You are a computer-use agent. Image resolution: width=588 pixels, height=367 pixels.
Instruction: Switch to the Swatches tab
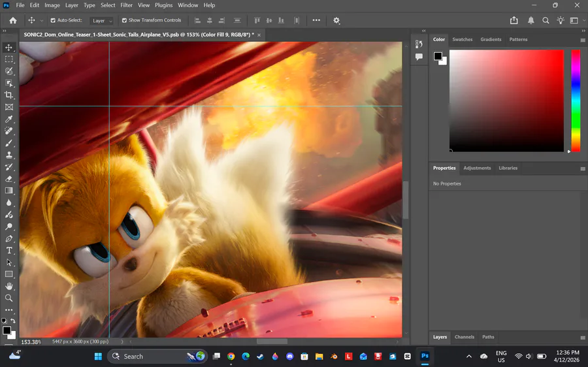[462, 39]
